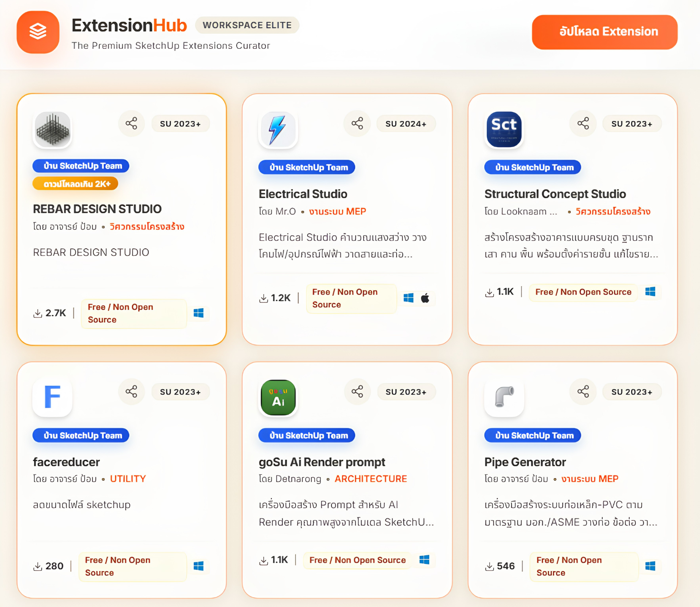The width and height of the screenshot is (700, 607).
Task: Click the 1.2K download count on Electrical Studio
Action: click(x=275, y=298)
